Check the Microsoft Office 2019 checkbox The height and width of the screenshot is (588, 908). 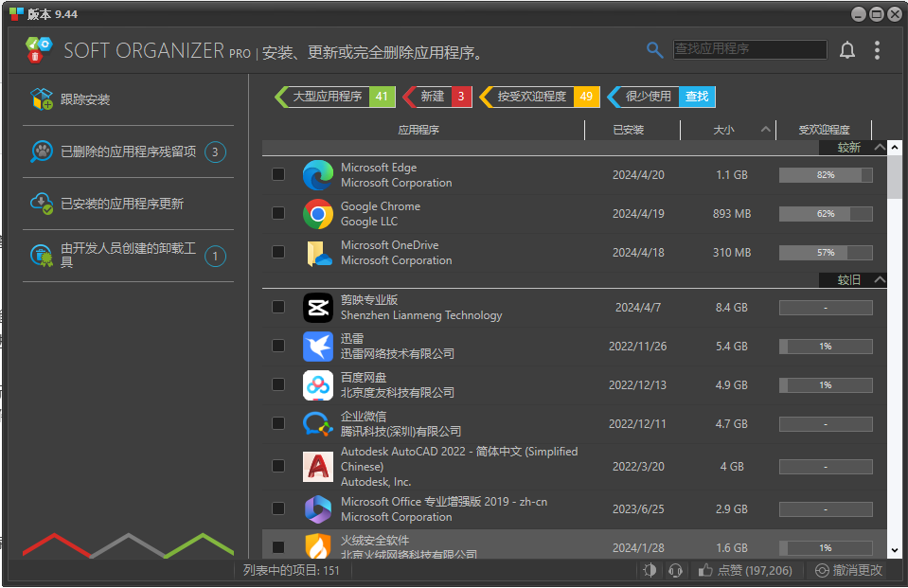click(x=278, y=508)
